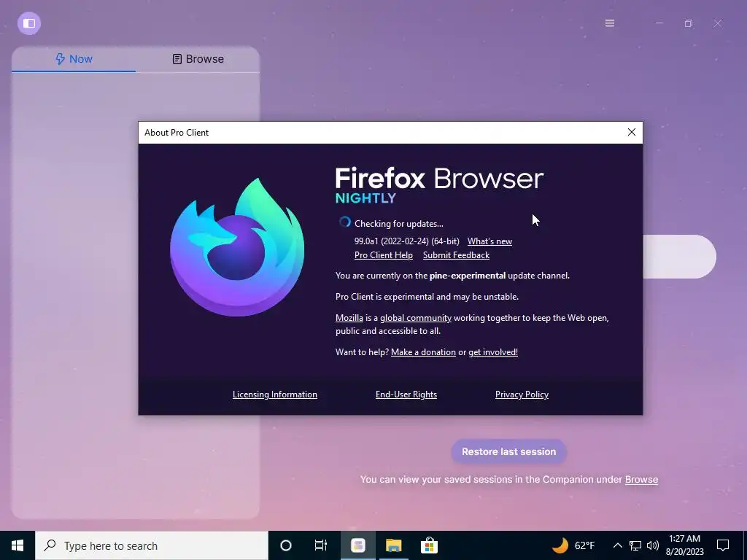Close the Pro Client main window
This screenshot has width=747, height=560.
(718, 23)
